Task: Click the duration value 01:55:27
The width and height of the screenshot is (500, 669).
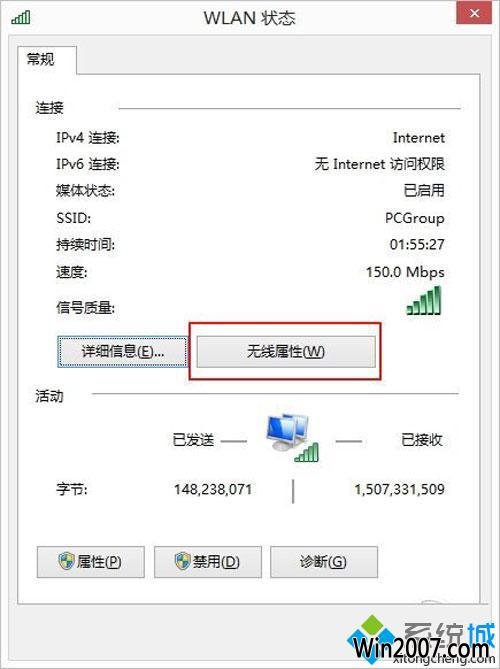Action: 417,244
